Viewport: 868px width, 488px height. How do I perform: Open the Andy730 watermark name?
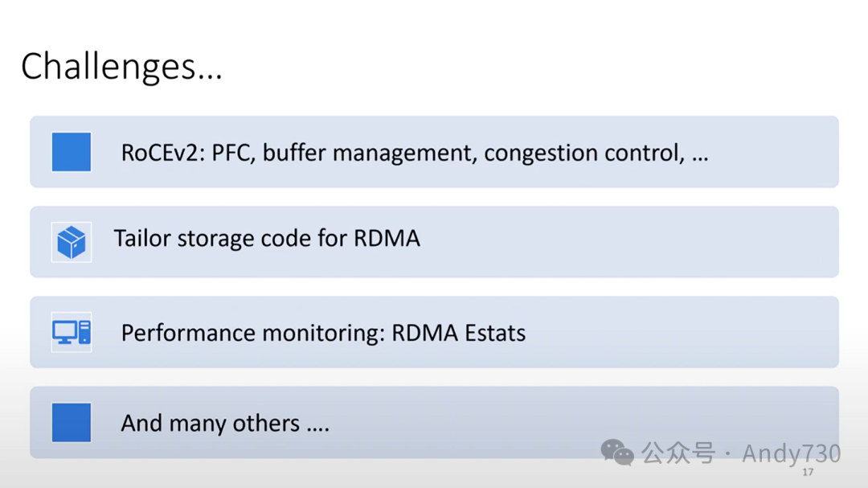pyautogui.click(x=791, y=453)
